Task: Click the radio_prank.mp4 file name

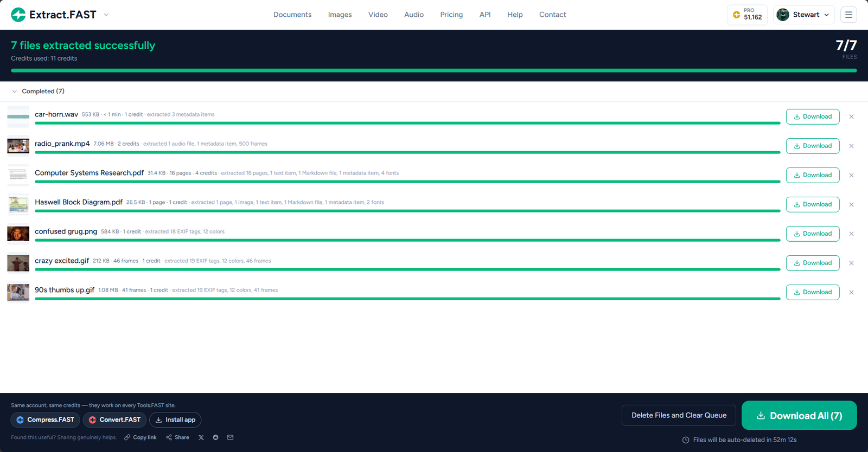Action: click(62, 144)
